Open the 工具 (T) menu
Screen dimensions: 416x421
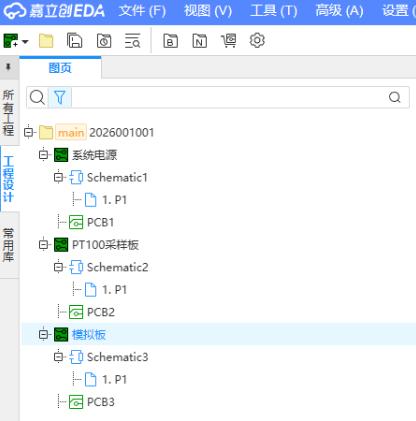click(x=274, y=11)
